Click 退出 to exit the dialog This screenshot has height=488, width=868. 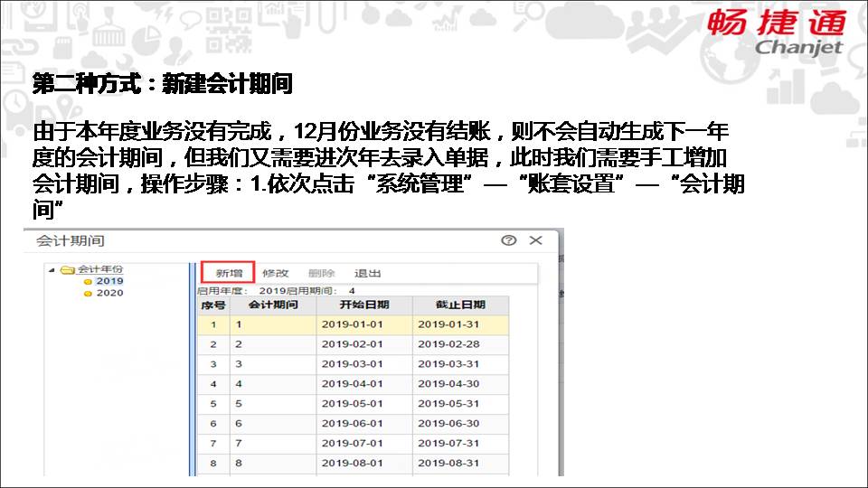(x=368, y=273)
